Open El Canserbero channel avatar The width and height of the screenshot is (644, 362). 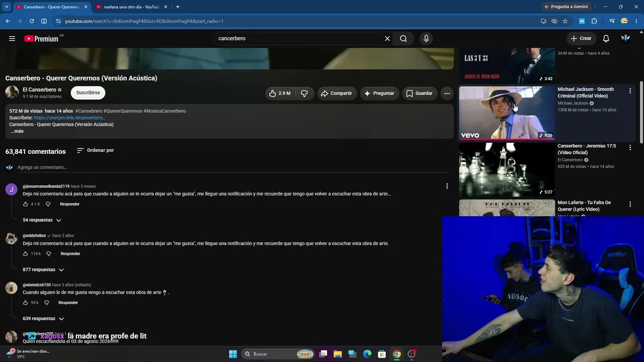pos(12,93)
